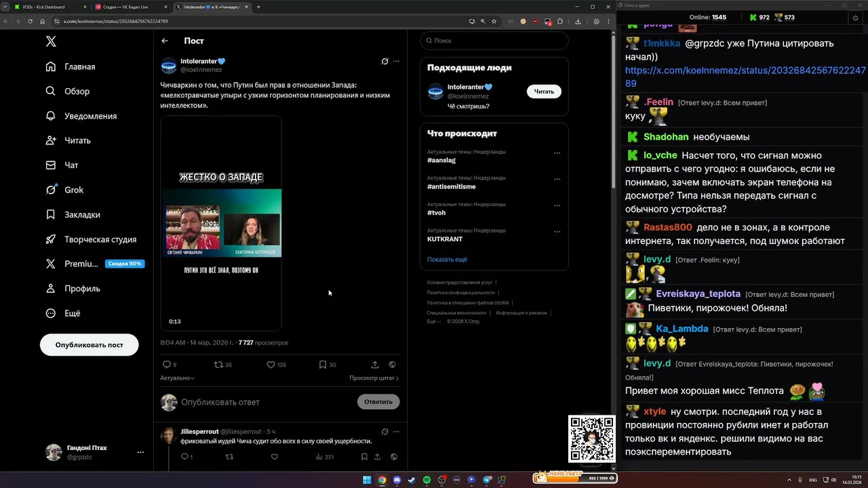
Task: Open options for KUTKRANT trend
Action: pyautogui.click(x=557, y=231)
